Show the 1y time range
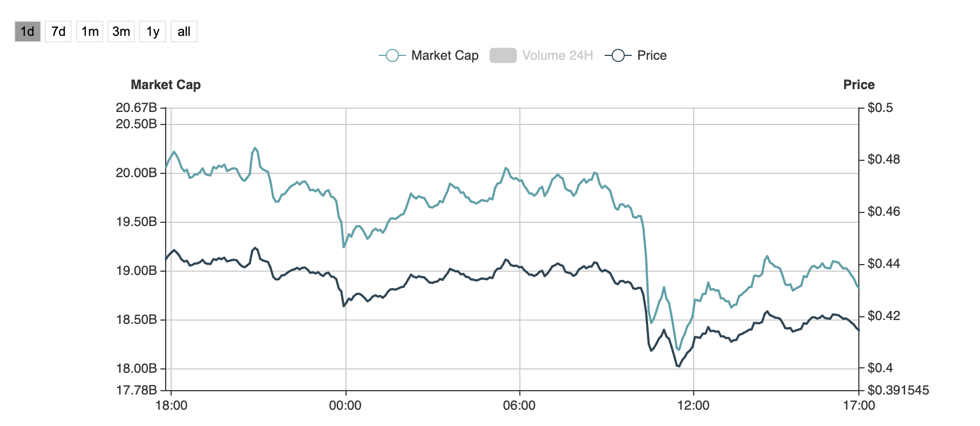 click(x=153, y=32)
